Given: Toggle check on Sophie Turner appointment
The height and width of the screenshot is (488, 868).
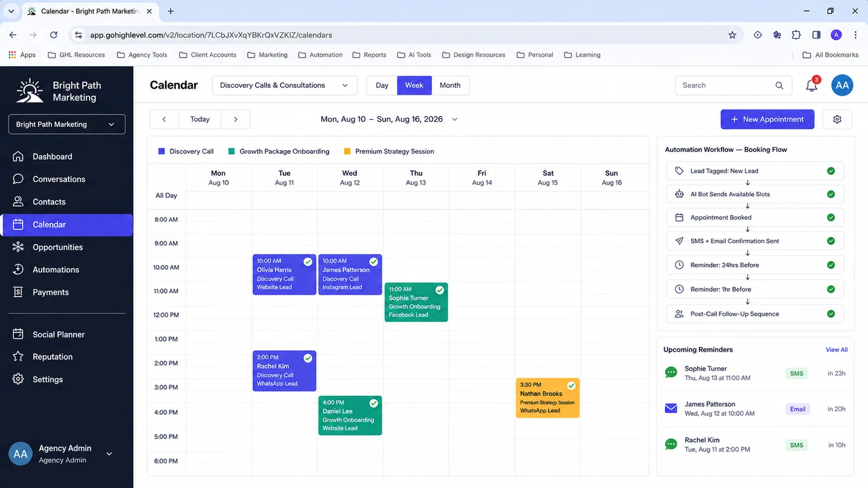Looking at the screenshot, I should 439,290.
